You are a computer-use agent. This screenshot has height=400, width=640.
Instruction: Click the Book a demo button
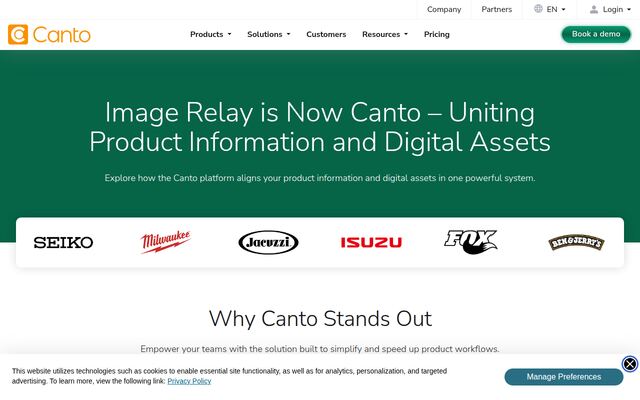click(596, 34)
